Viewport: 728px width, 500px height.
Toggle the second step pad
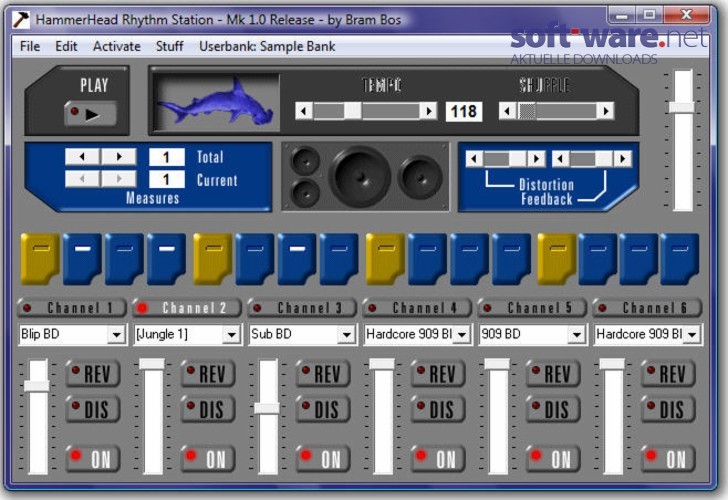click(x=83, y=259)
